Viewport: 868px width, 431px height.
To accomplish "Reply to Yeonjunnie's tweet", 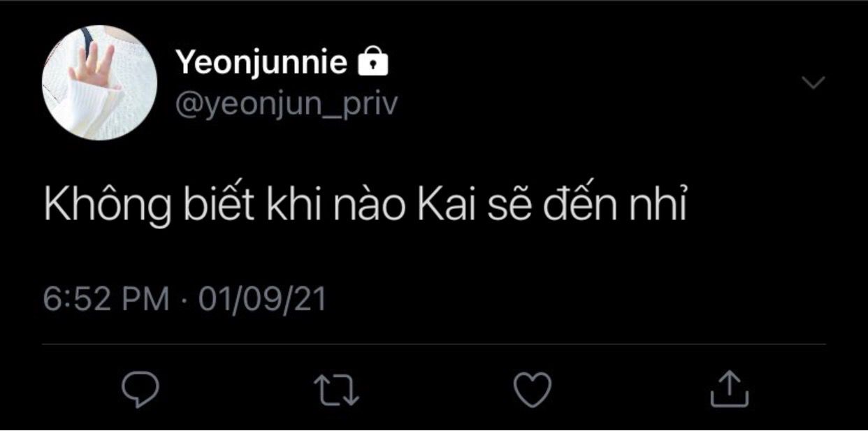I will coord(141,389).
